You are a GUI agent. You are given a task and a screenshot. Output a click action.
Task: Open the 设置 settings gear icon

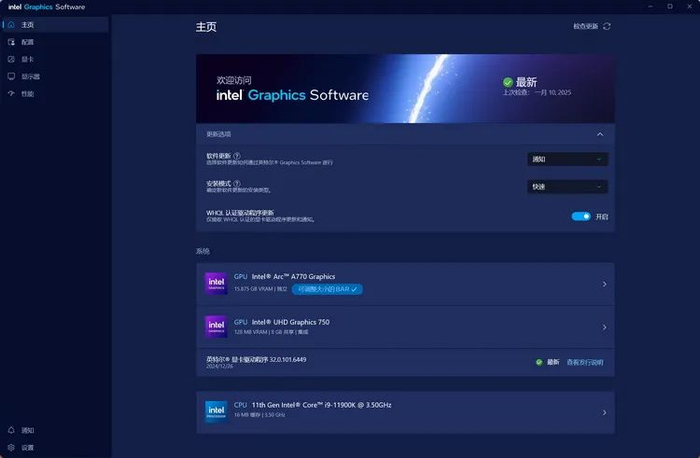(x=11, y=447)
